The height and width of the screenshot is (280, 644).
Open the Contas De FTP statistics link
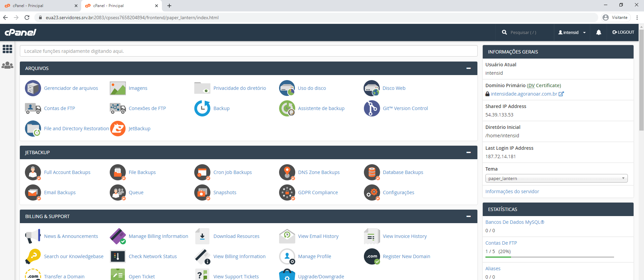click(501, 243)
